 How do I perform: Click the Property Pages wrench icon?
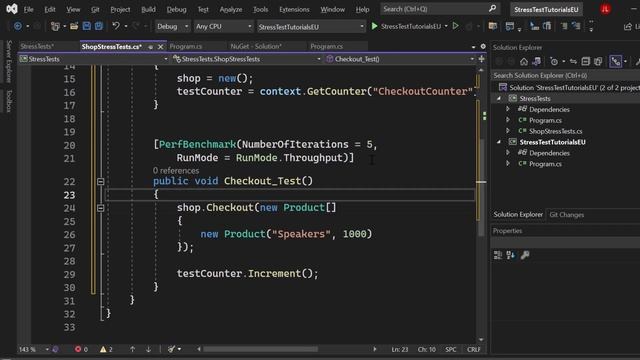point(525,255)
